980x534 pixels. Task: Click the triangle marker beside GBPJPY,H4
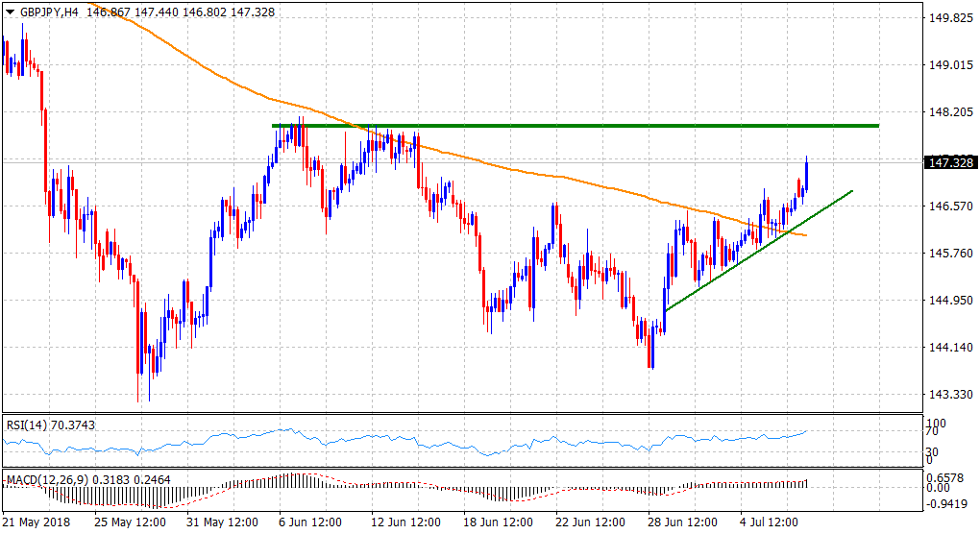10,12
